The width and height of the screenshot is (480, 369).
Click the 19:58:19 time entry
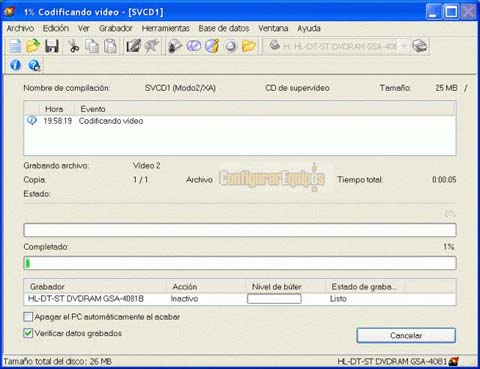(x=58, y=121)
